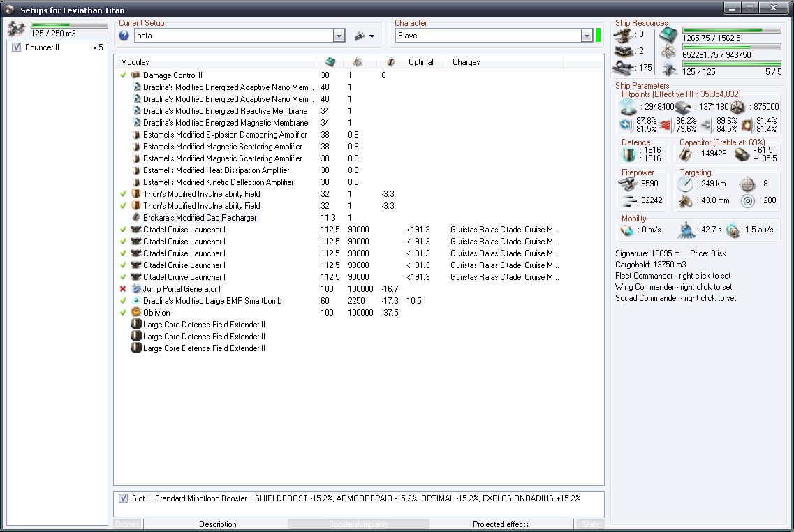Uncheck the Bouncer II drone checkbox
Image resolution: width=794 pixels, height=532 pixels.
16,47
